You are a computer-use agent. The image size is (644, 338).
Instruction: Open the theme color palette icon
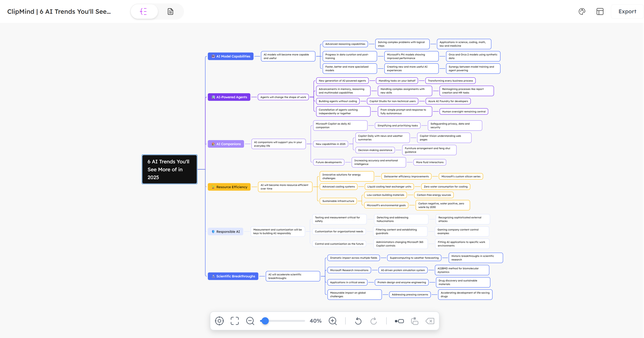click(x=582, y=11)
